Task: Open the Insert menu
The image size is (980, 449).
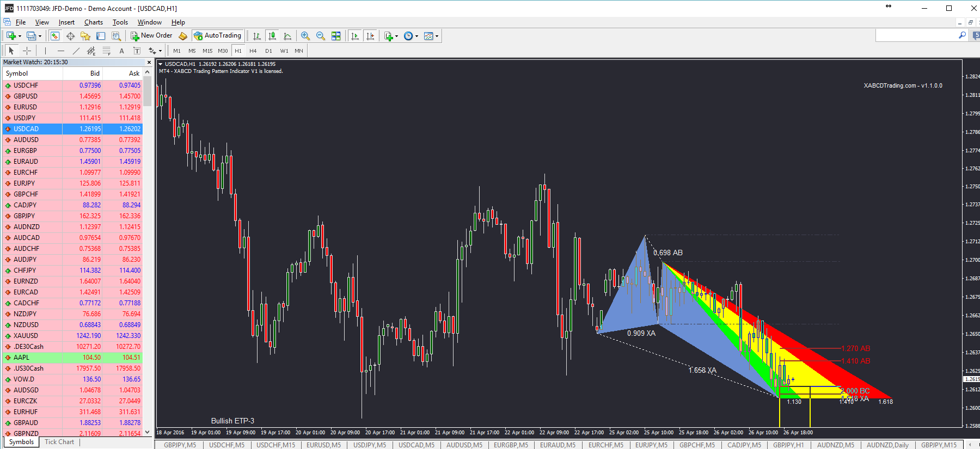Action: pos(66,22)
